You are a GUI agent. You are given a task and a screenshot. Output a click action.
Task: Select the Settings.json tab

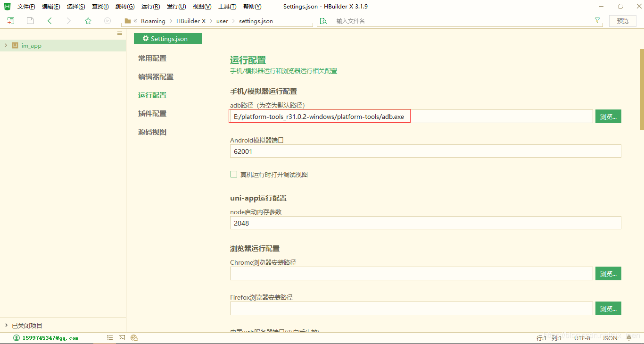click(168, 39)
